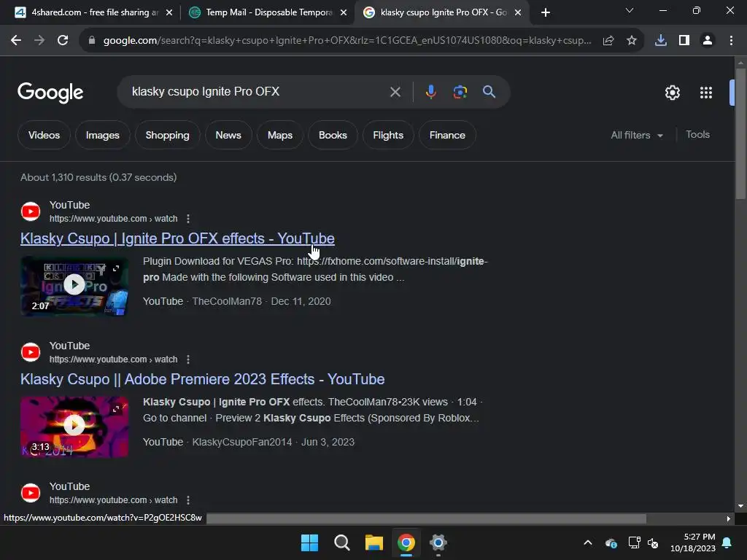
Task: Go to Google homepage via logo
Action: coord(50,93)
